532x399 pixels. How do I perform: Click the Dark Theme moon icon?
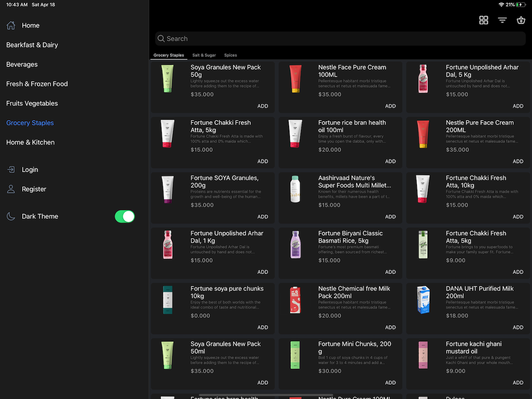coord(11,216)
